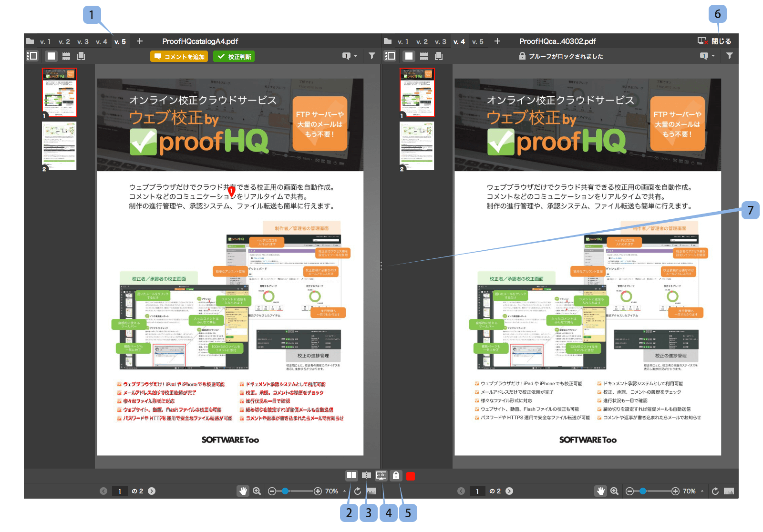Rotate the page in left pane

pos(358,491)
